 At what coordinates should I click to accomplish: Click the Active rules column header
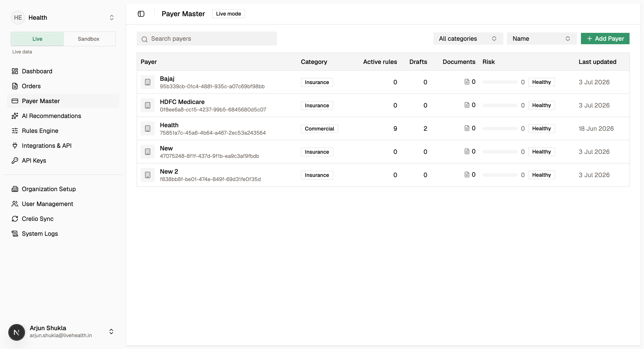click(380, 62)
